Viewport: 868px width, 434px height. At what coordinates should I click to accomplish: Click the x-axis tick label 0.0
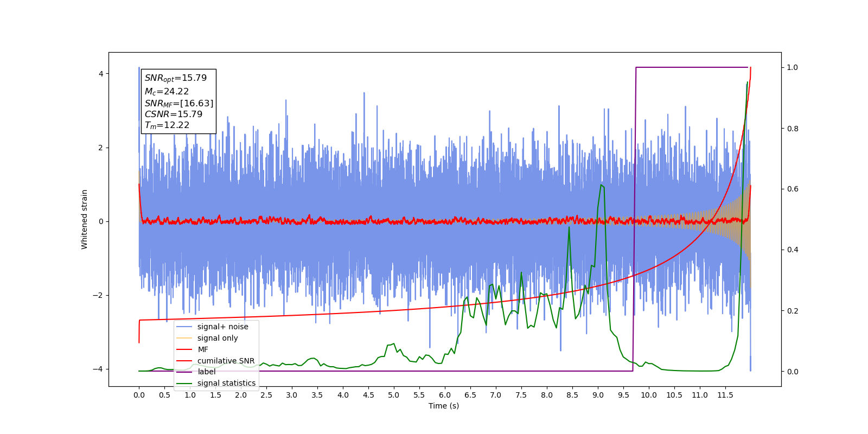(x=139, y=395)
